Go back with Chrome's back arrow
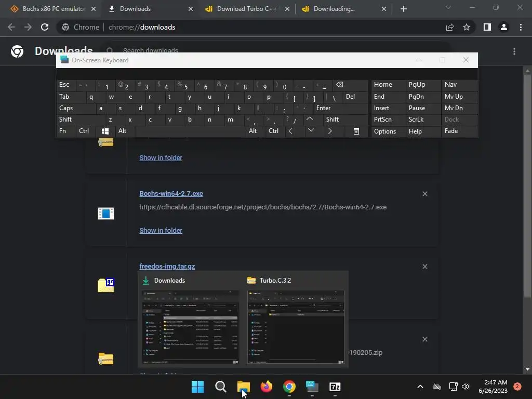532x399 pixels. [11, 27]
